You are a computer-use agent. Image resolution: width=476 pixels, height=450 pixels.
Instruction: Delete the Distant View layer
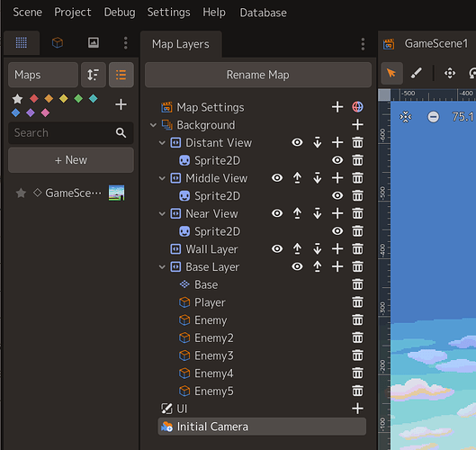pyautogui.click(x=357, y=142)
